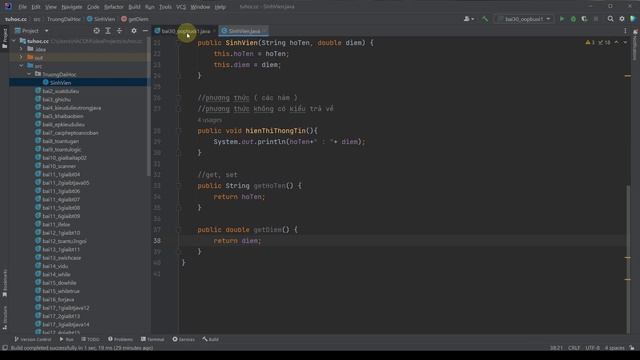Open Build tool window at bottom
This screenshot has height=360, width=640.
pos(211,339)
